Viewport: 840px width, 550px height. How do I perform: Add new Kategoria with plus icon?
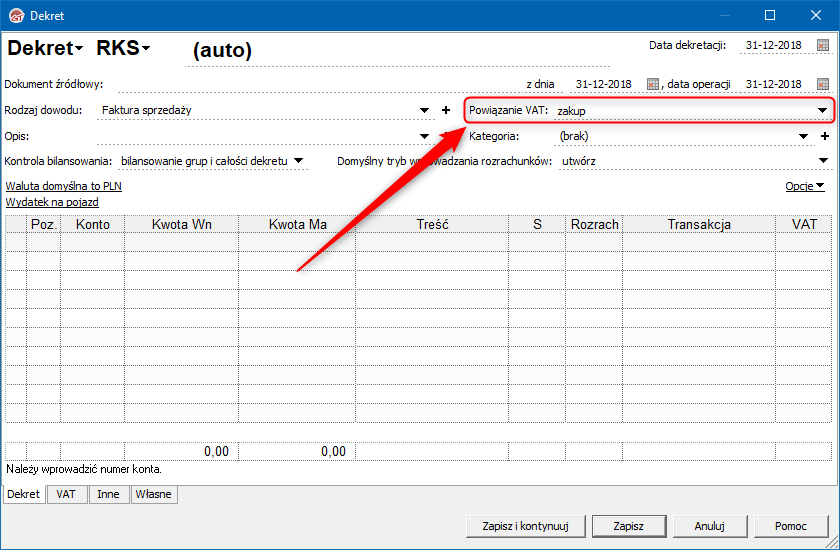click(x=825, y=136)
